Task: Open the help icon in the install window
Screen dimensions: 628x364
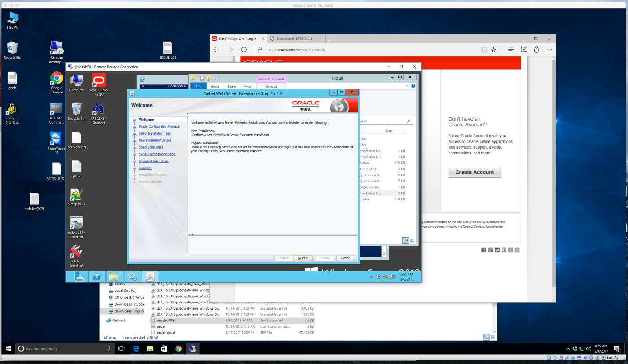Action: click(413, 86)
